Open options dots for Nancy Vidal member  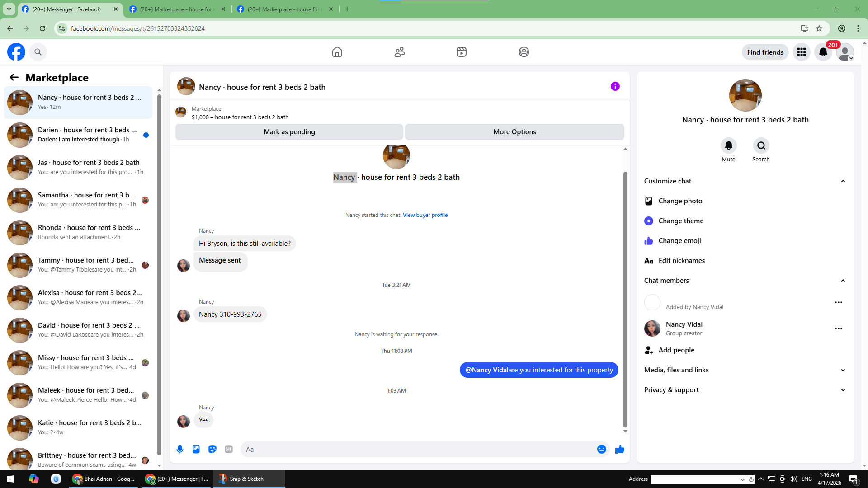839,328
